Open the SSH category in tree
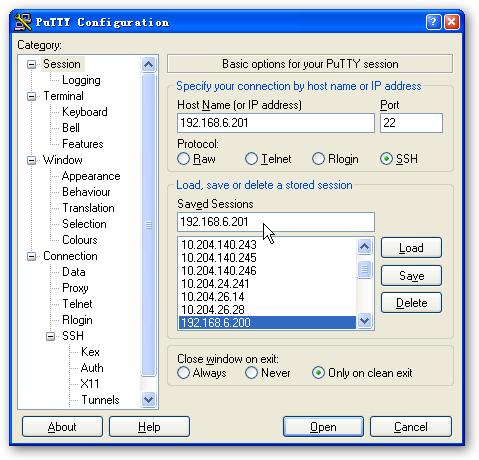 [x=73, y=336]
